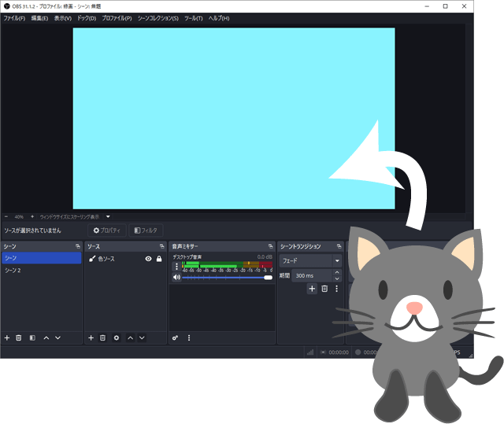
Task: Toggle visibility eye of 色ソース
Action: tap(148, 259)
